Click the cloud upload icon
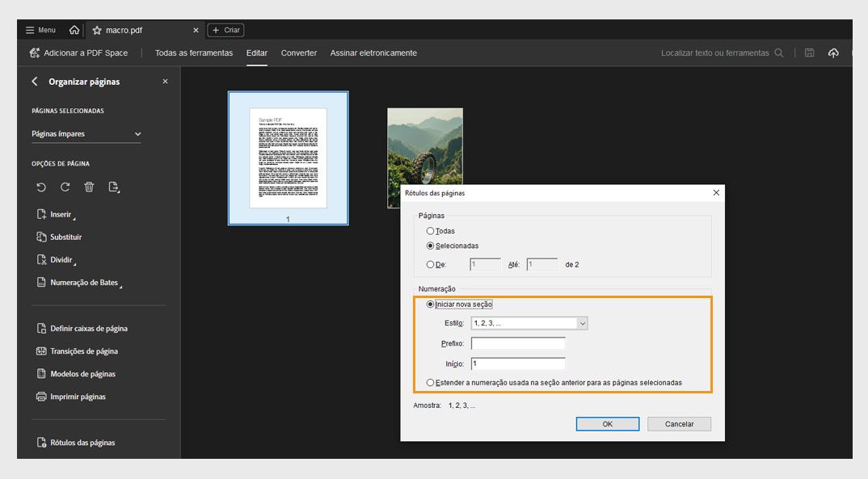Image resolution: width=868 pixels, height=479 pixels. tap(833, 53)
